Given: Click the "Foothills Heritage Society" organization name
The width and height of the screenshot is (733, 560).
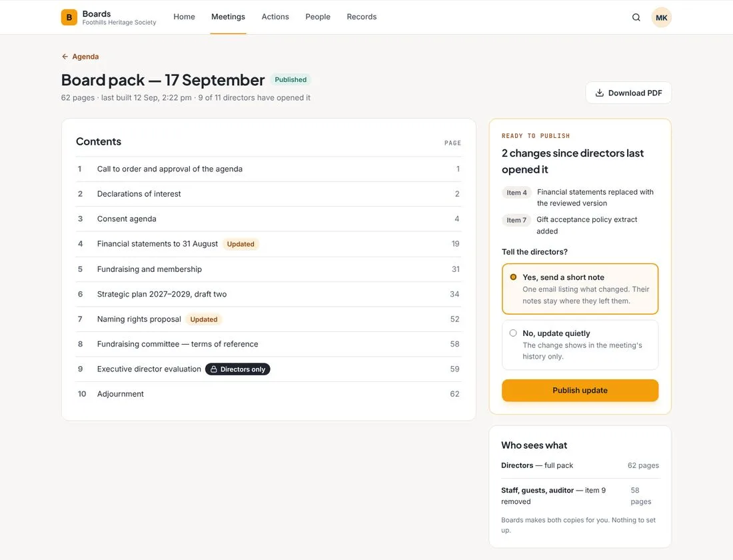Looking at the screenshot, I should 119,23.
